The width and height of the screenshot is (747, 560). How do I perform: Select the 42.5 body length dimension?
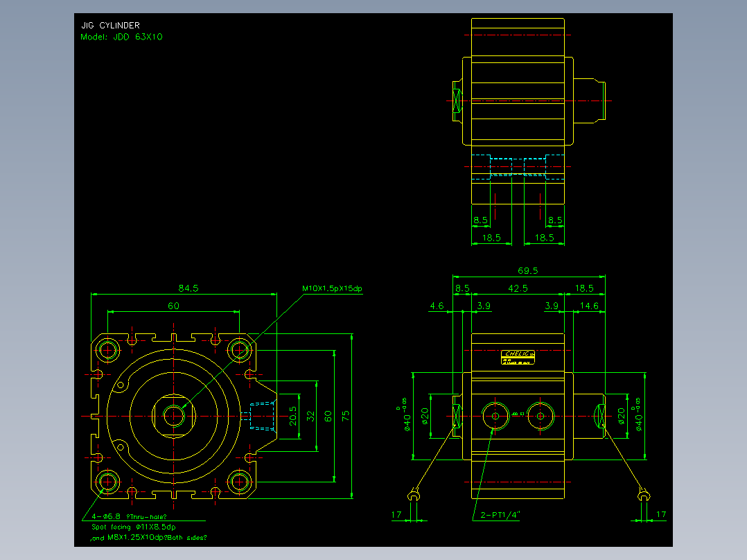(518, 288)
